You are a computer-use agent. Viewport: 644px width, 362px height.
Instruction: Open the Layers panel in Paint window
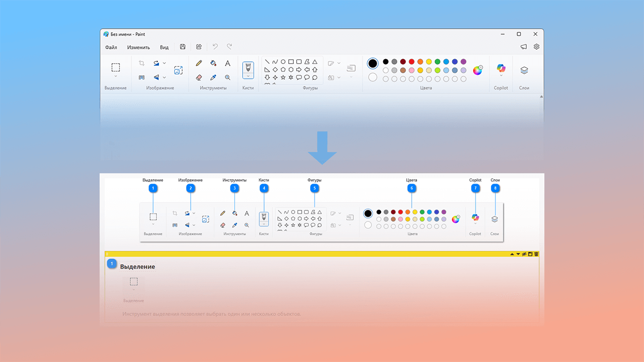click(524, 71)
